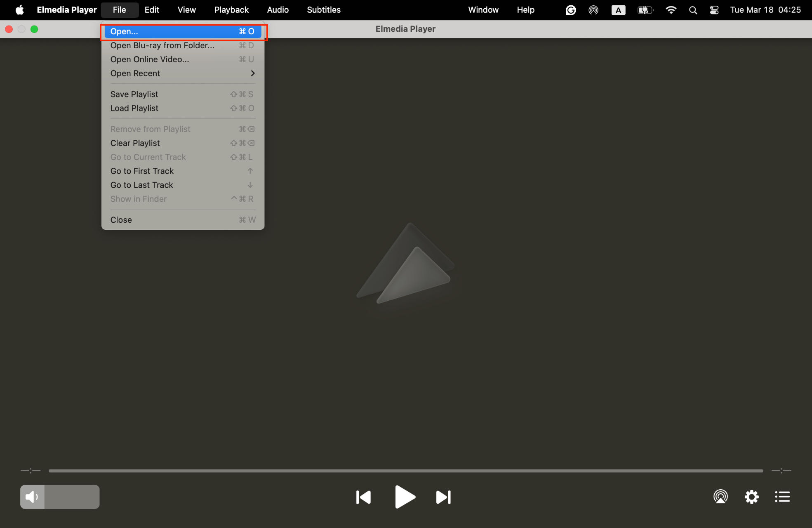Viewport: 812px width, 528px height.
Task: Select Open Online Video...
Action: 183,59
